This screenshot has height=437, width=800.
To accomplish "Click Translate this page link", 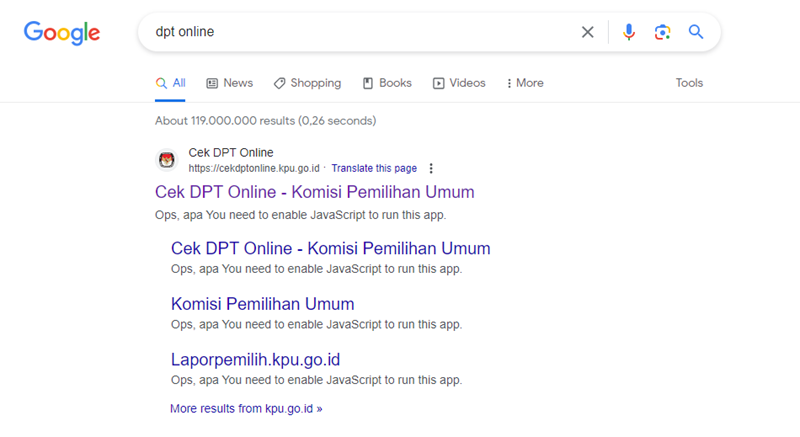I will pyautogui.click(x=374, y=168).
